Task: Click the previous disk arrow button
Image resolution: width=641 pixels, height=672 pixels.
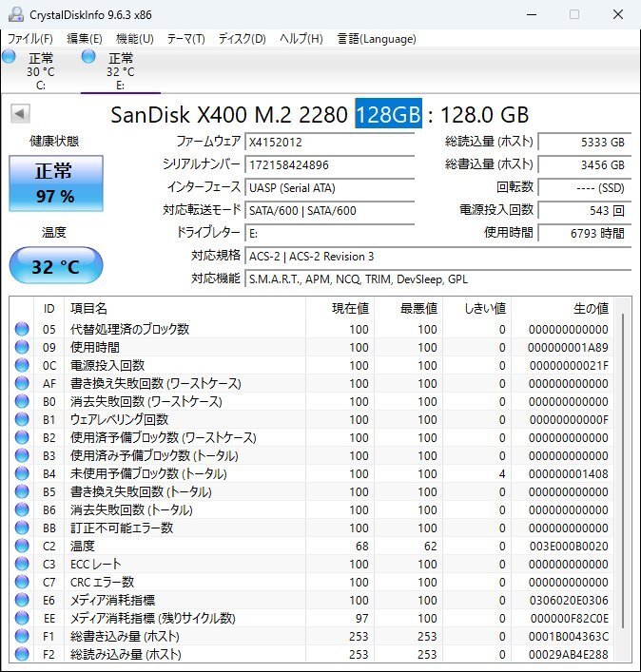Action: point(20,113)
